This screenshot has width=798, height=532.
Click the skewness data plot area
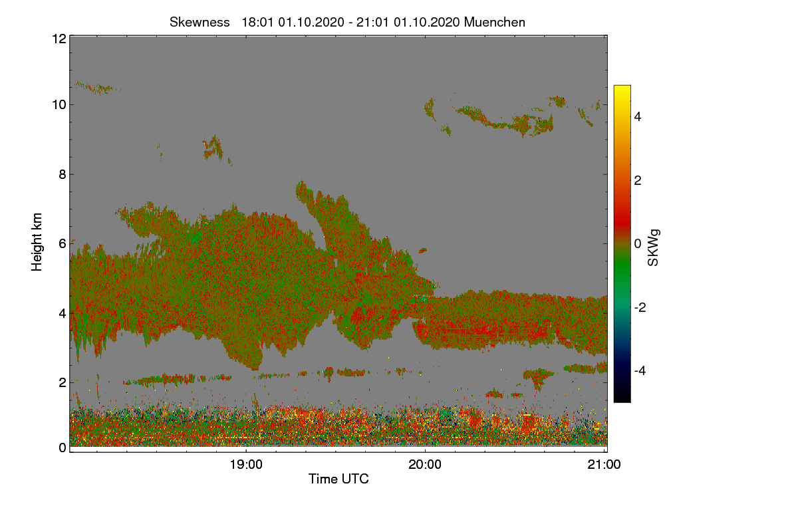338,243
